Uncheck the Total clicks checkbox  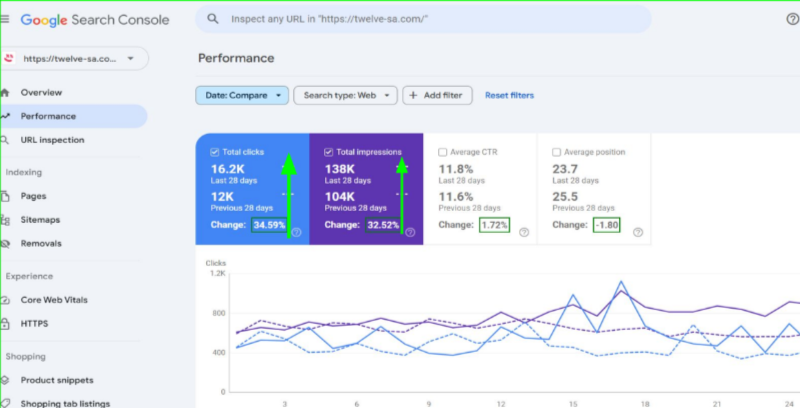click(x=215, y=152)
